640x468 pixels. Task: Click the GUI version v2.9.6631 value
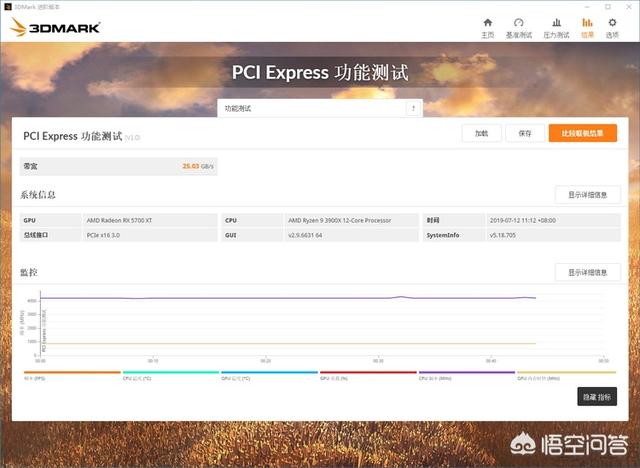[305, 235]
